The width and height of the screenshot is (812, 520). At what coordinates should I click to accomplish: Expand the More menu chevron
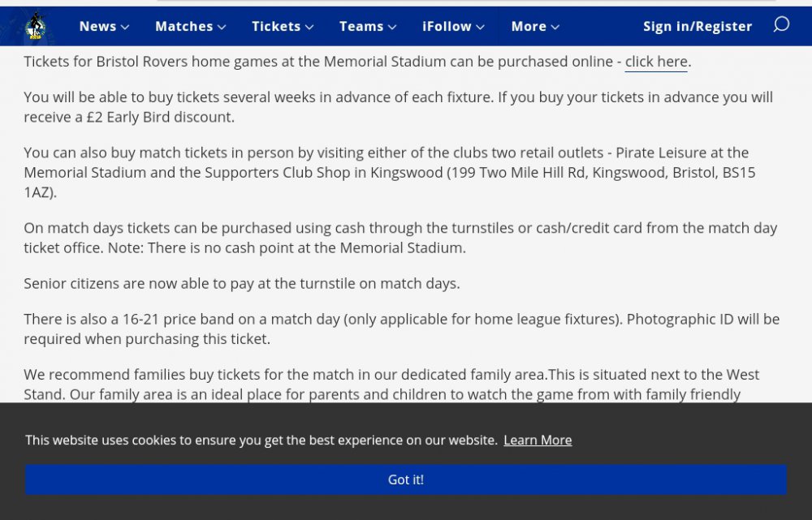coord(555,27)
